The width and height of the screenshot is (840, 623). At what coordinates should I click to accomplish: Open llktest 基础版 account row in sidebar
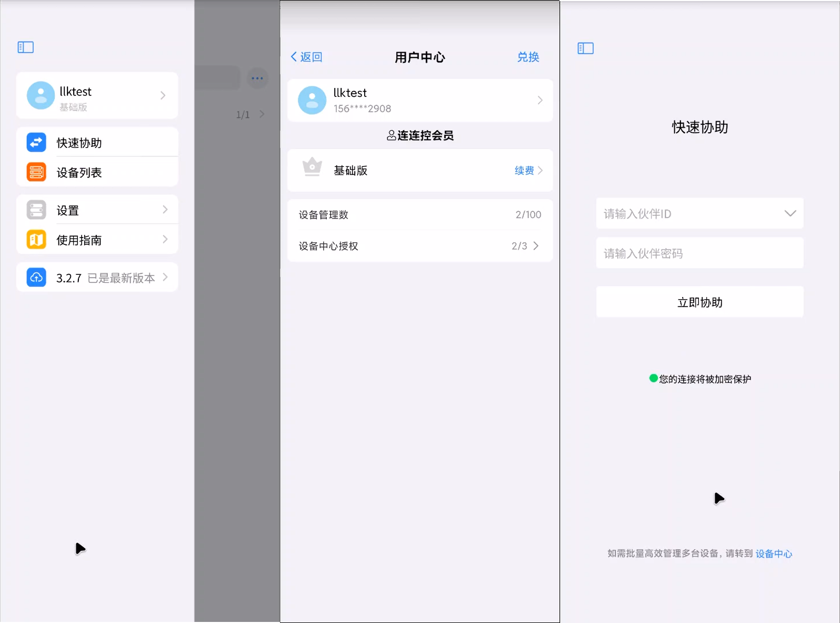tap(97, 95)
